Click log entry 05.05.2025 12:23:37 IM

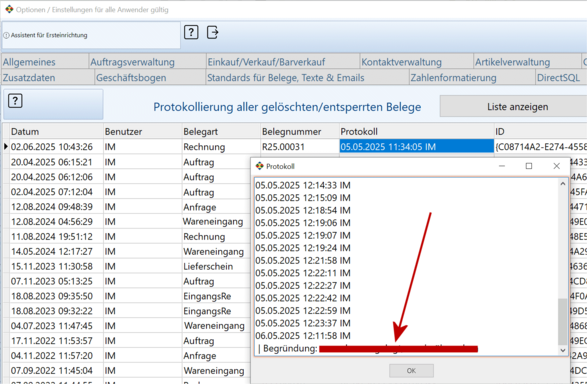303,323
